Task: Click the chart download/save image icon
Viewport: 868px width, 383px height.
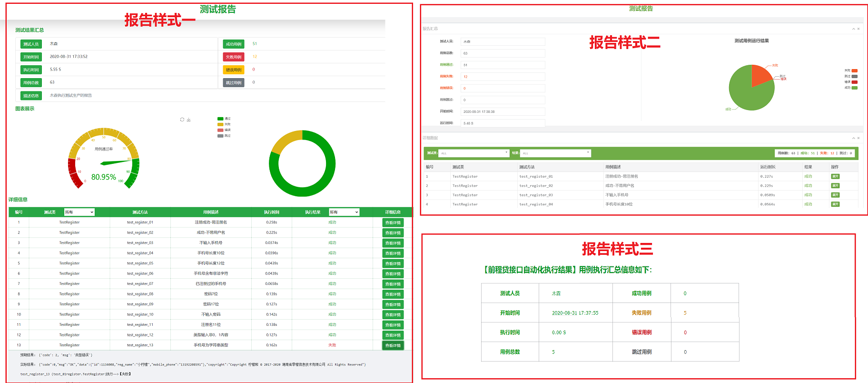Action: [x=188, y=120]
